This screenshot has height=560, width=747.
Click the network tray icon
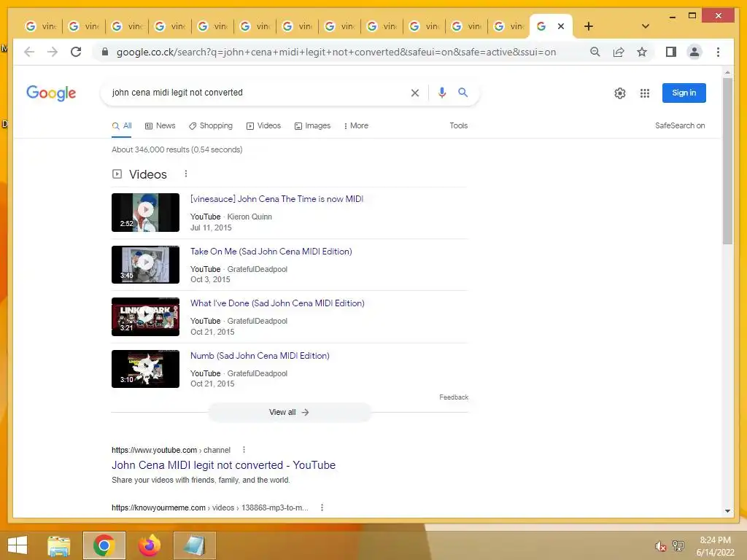[x=678, y=545]
